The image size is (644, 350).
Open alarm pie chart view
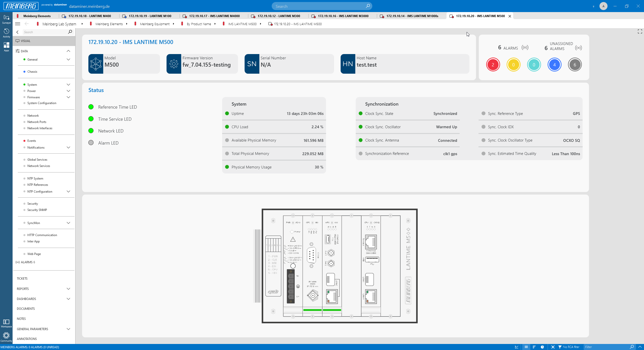click(542, 347)
